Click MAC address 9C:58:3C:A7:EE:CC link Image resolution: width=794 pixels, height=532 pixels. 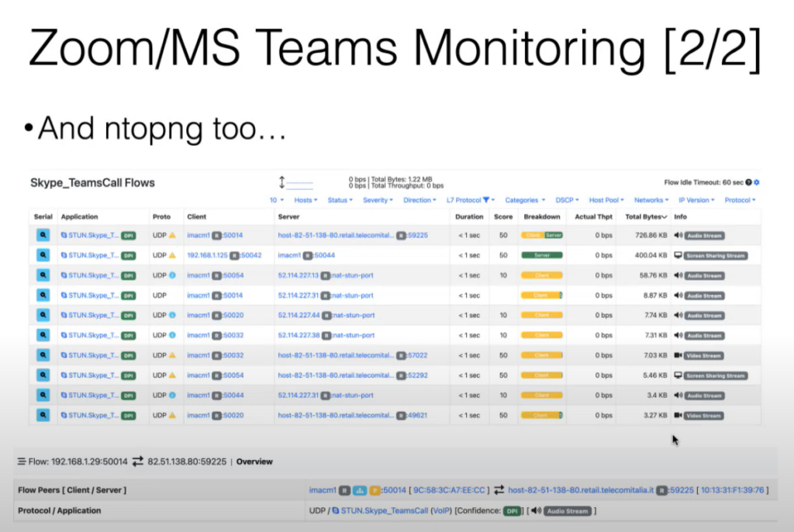(x=449, y=490)
